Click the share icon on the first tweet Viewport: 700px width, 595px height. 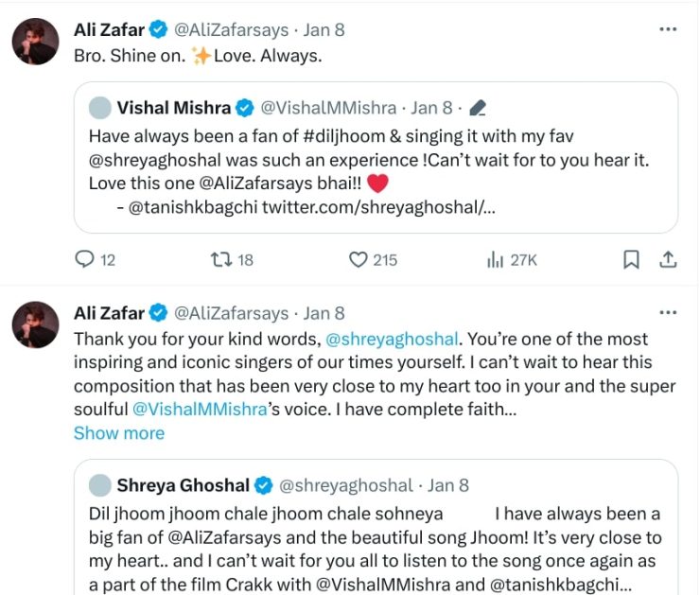pos(667,258)
